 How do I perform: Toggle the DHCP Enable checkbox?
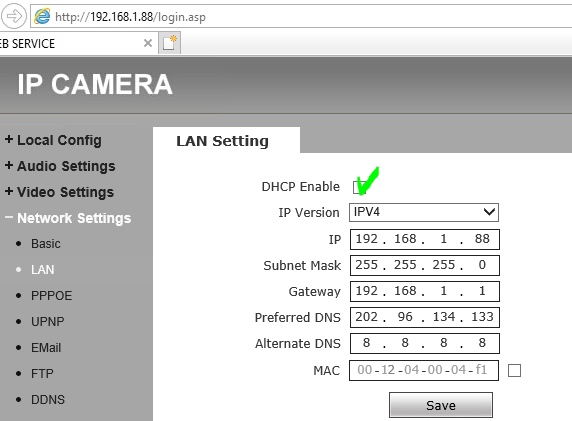358,187
